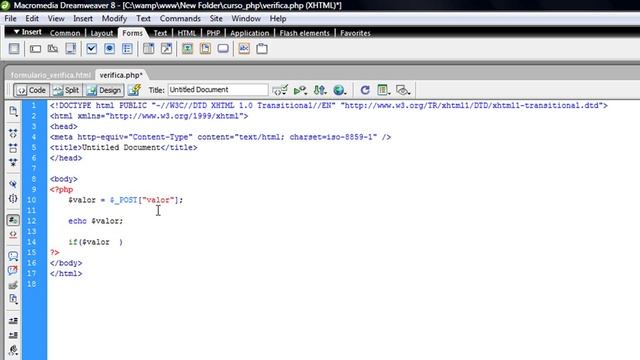Switch to the Favorites insert tab
The width and height of the screenshot is (640, 360).
(355, 33)
